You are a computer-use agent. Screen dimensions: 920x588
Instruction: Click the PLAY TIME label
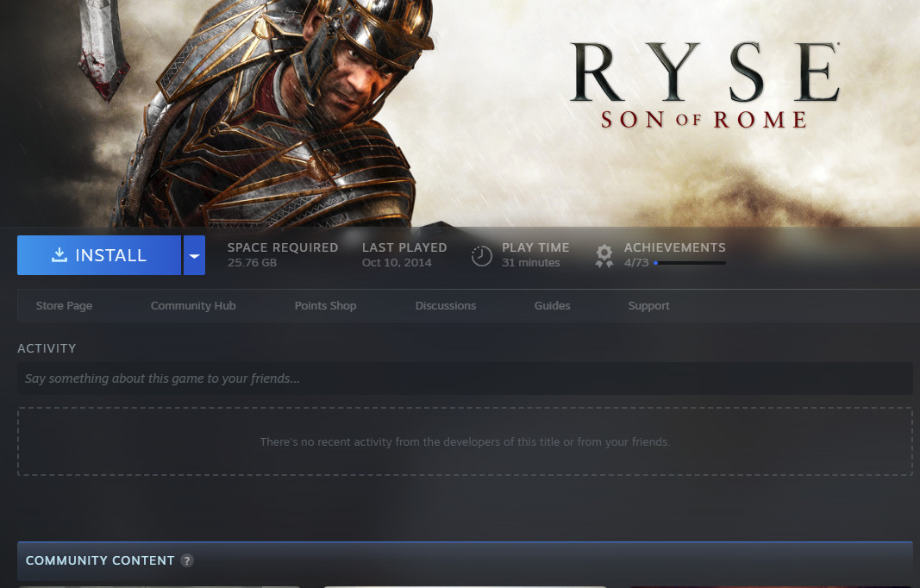pyautogui.click(x=535, y=247)
